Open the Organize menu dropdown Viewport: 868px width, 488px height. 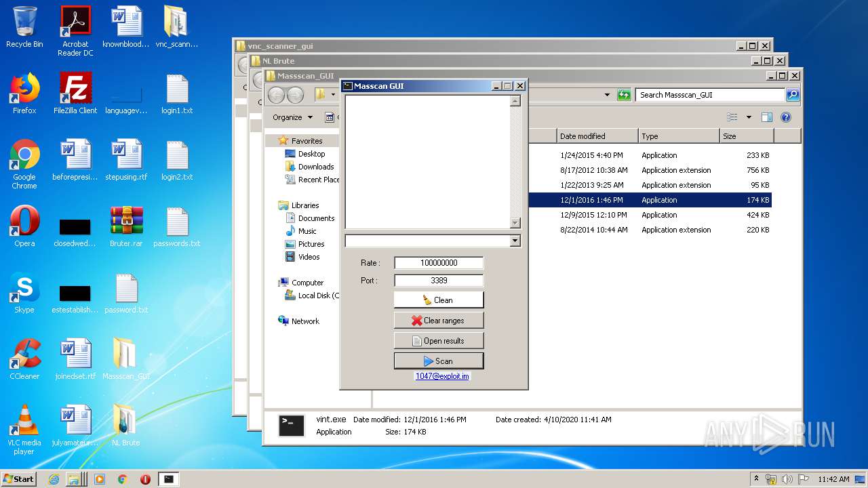point(293,117)
